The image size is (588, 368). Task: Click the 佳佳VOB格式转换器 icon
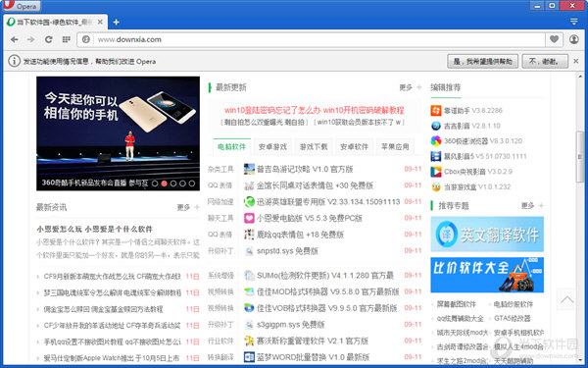tap(249, 308)
